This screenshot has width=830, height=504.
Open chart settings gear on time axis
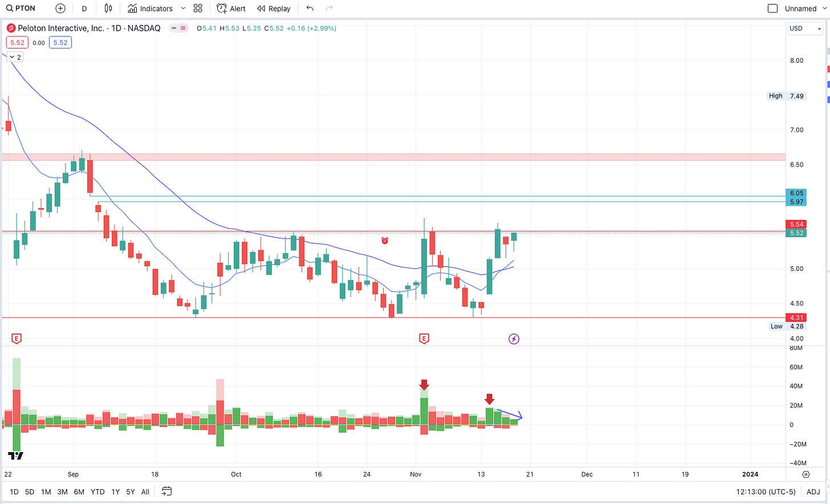click(805, 474)
